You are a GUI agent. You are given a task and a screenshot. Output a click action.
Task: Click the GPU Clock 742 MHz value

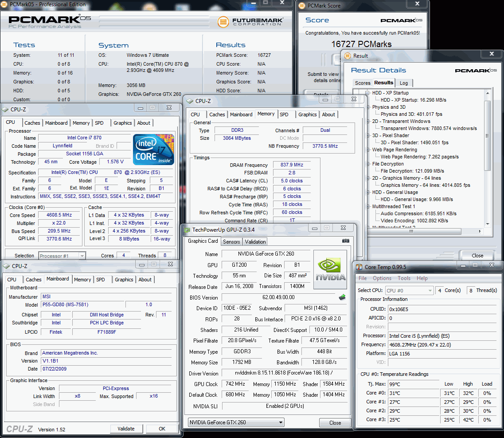pyautogui.click(x=235, y=384)
